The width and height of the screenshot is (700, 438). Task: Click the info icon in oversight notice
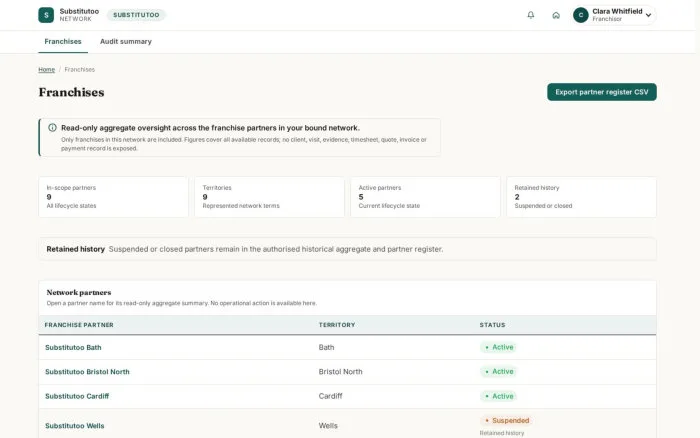(52, 128)
